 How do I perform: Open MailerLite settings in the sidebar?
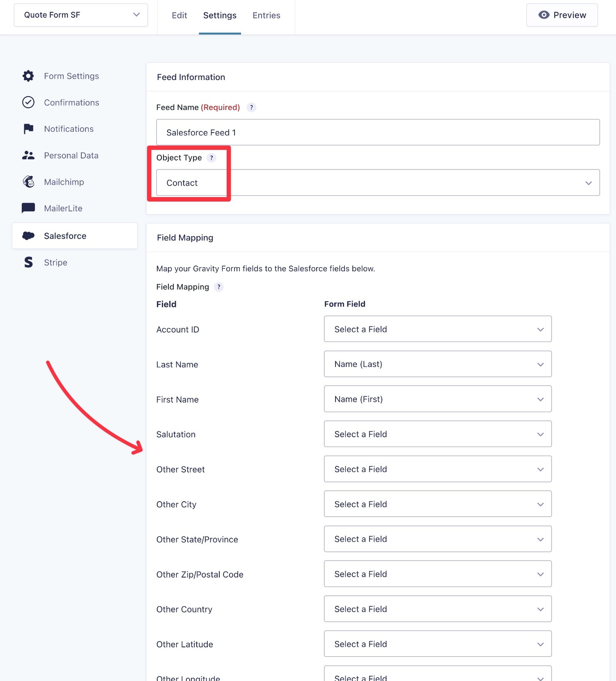pyautogui.click(x=63, y=208)
